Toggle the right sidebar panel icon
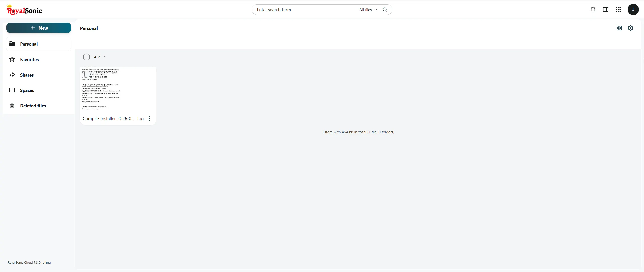Image resolution: width=644 pixels, height=272 pixels. [606, 10]
